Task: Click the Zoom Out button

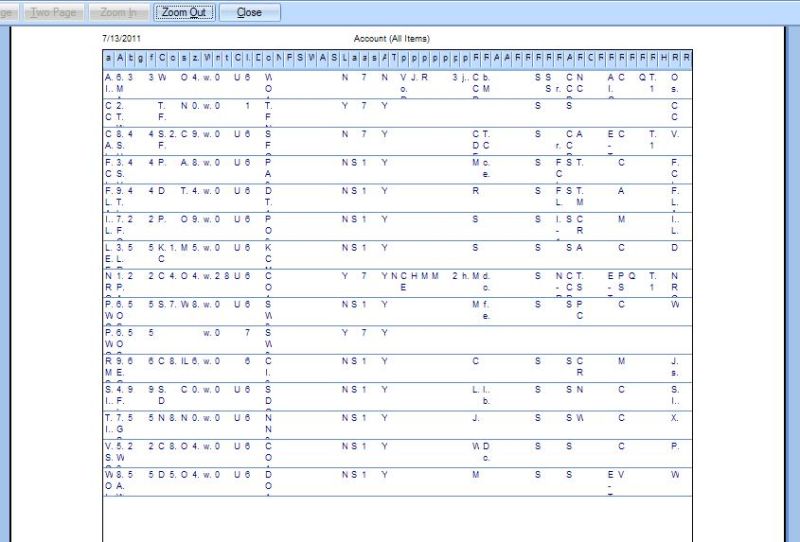Action: coord(184,12)
